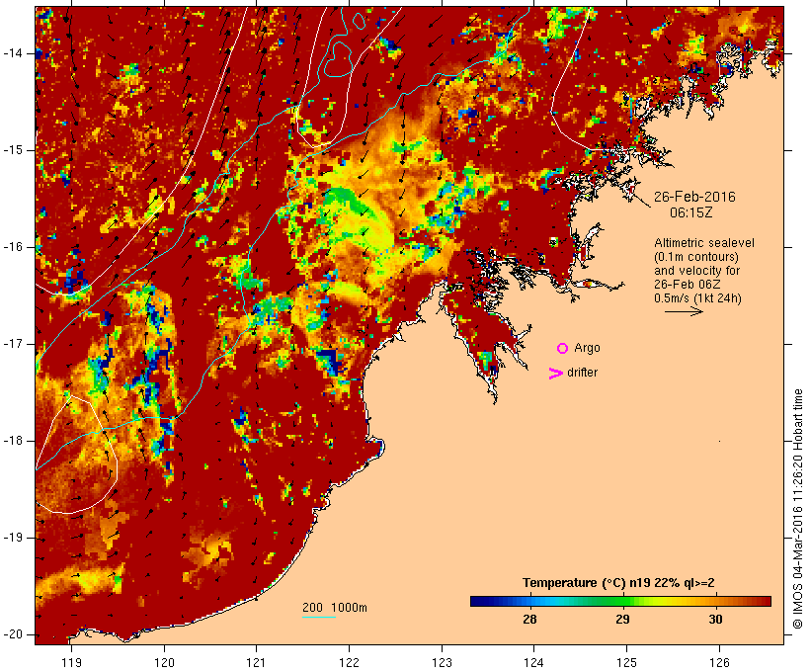Click latitude label -19

coord(13,538)
